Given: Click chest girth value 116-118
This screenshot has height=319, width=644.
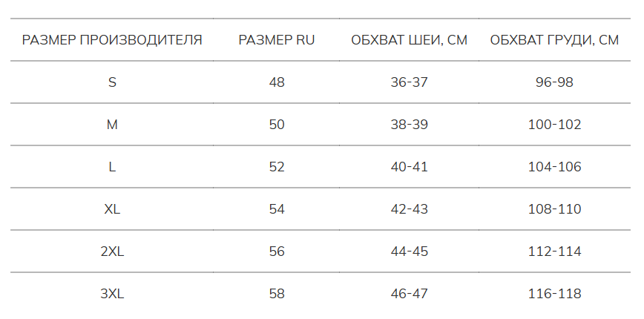Looking at the screenshot, I should (554, 294).
